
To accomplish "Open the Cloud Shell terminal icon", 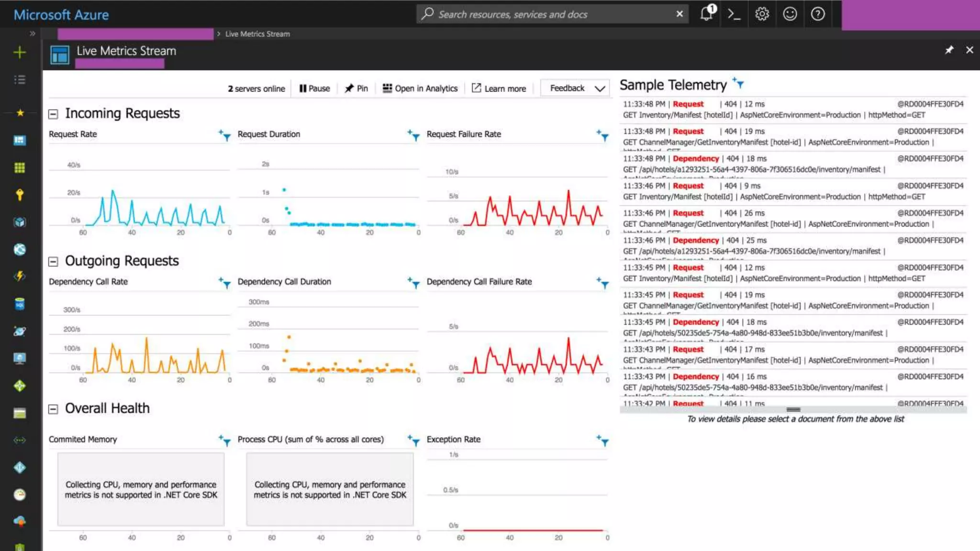I will point(734,14).
